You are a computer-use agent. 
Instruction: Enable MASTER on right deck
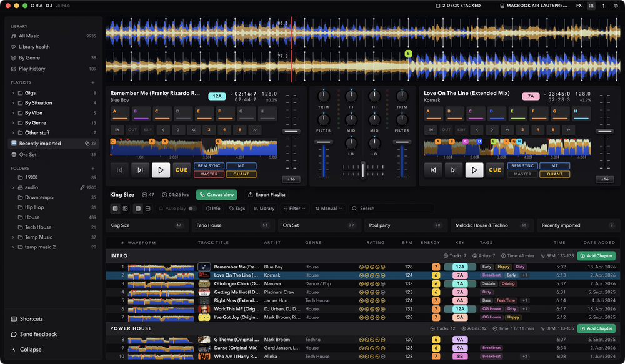pyautogui.click(x=522, y=174)
